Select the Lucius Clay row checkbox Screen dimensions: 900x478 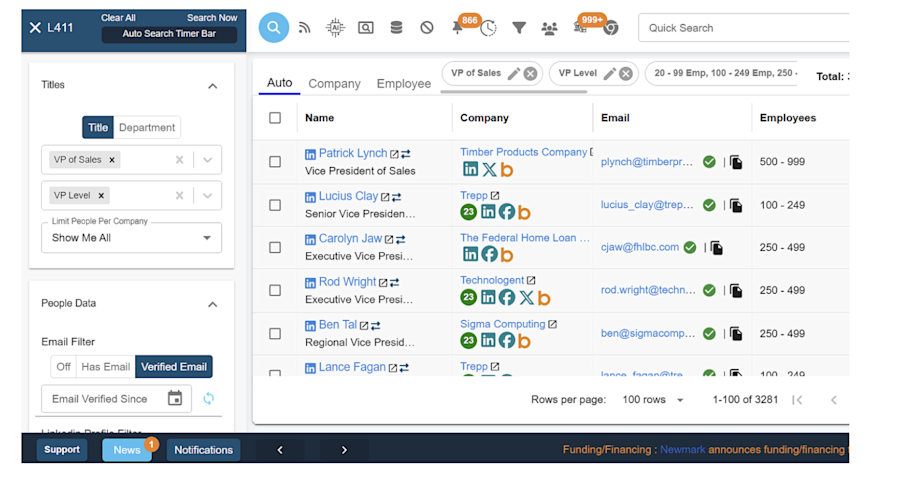(x=275, y=205)
